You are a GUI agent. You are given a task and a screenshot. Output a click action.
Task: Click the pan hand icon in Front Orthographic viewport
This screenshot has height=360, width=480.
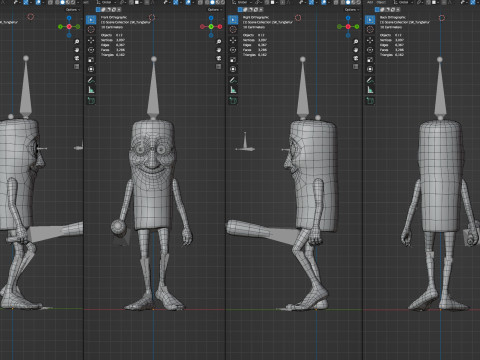[x=219, y=50]
